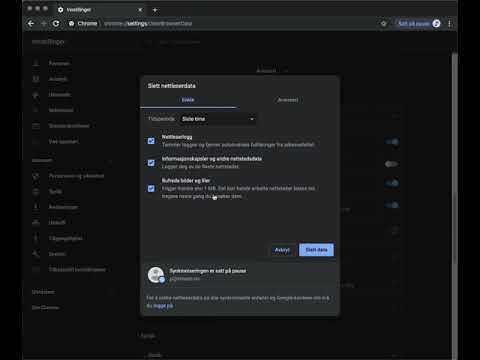The height and width of the screenshot is (360, 480).
Task: Click the Avbryt button
Action: [x=282, y=250]
